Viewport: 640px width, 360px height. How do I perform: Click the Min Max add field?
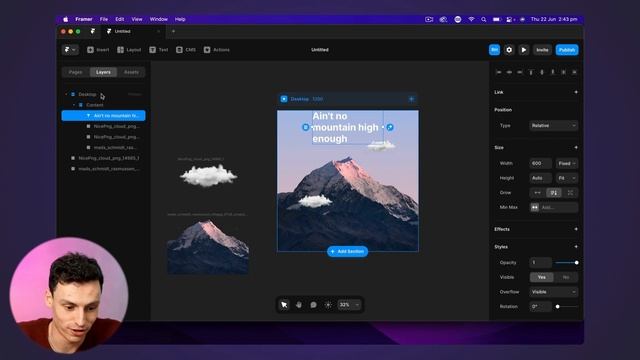(554, 207)
